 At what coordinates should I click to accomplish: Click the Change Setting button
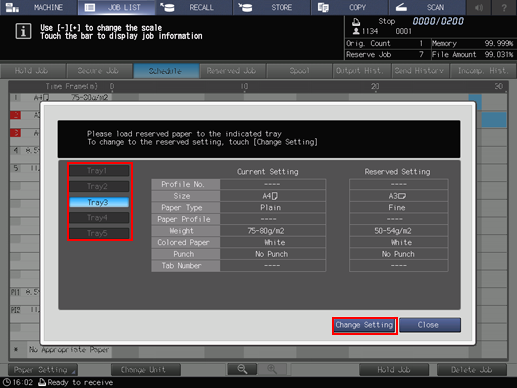pyautogui.click(x=364, y=325)
